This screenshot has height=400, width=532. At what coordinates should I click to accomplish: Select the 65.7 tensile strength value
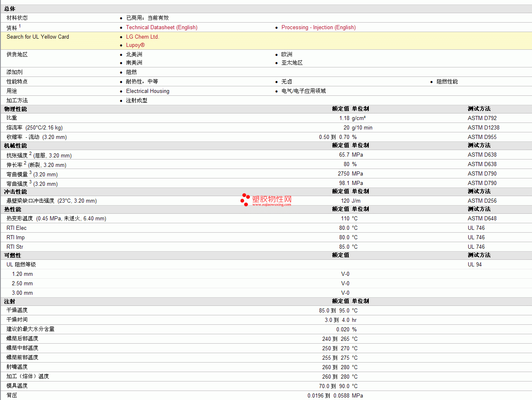click(x=345, y=155)
